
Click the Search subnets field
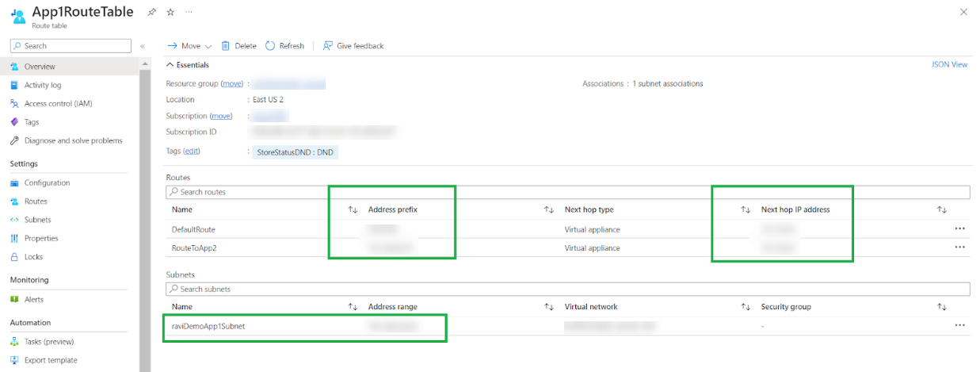click(x=567, y=289)
